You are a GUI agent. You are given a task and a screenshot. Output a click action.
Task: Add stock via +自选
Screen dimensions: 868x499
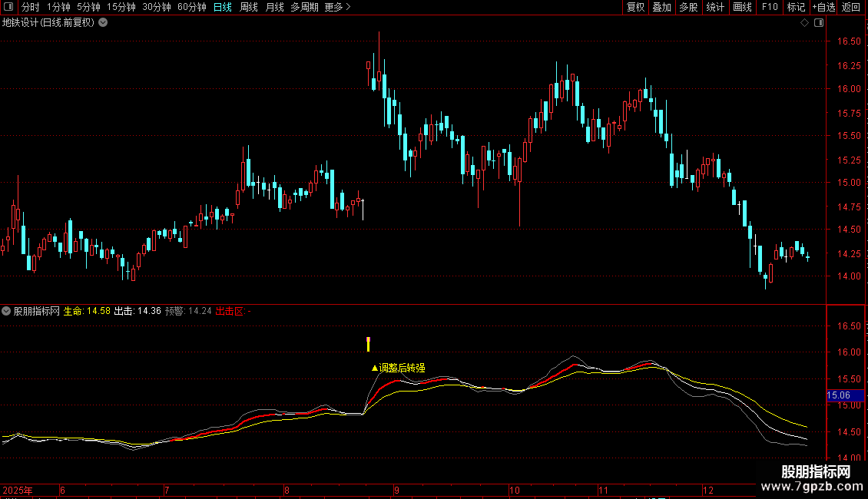823,7
